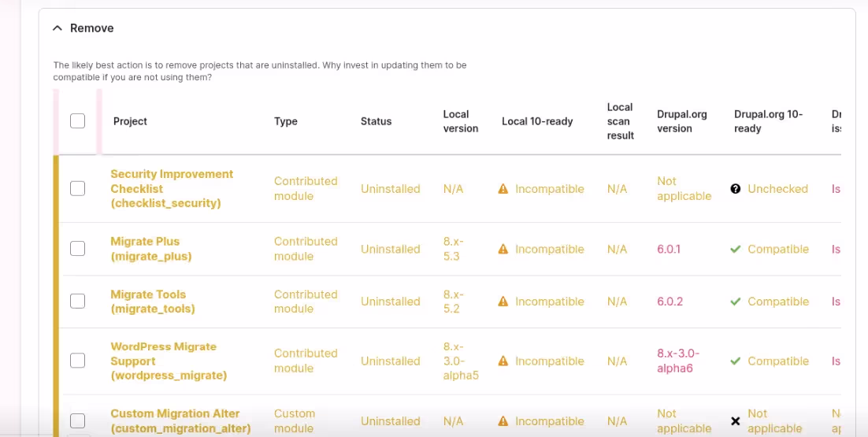Click the Local scan result column header
868x437 pixels.
[x=621, y=121]
